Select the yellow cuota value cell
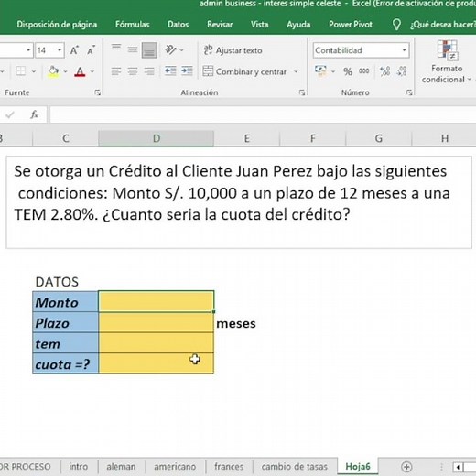 [157, 363]
